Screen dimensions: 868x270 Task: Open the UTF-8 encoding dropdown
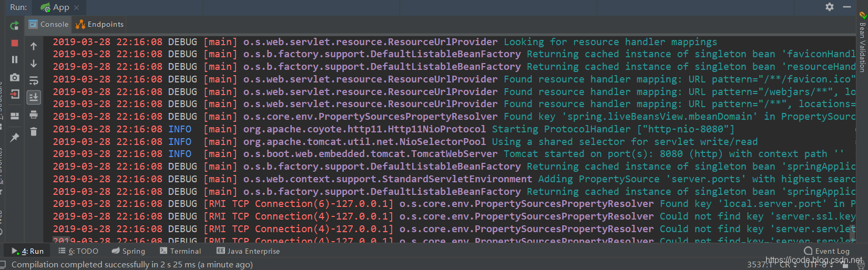(817, 265)
